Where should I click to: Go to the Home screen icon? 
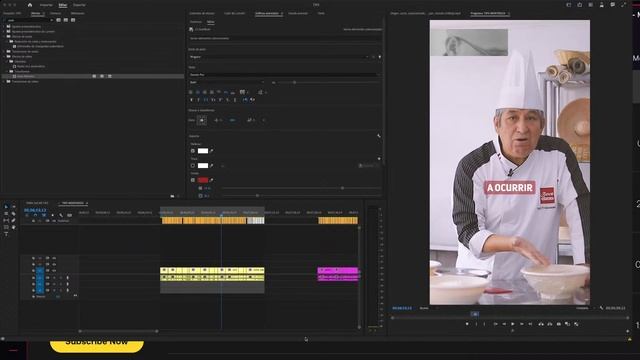pos(30,5)
